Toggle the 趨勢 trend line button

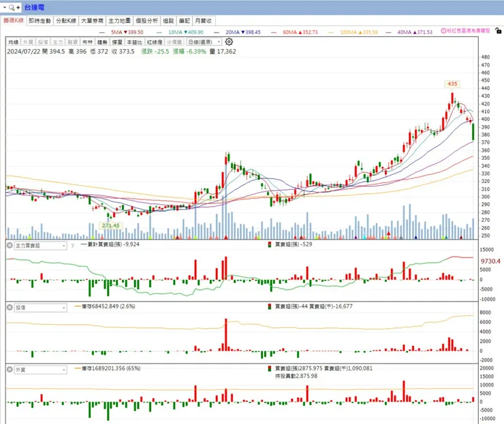coord(102,42)
